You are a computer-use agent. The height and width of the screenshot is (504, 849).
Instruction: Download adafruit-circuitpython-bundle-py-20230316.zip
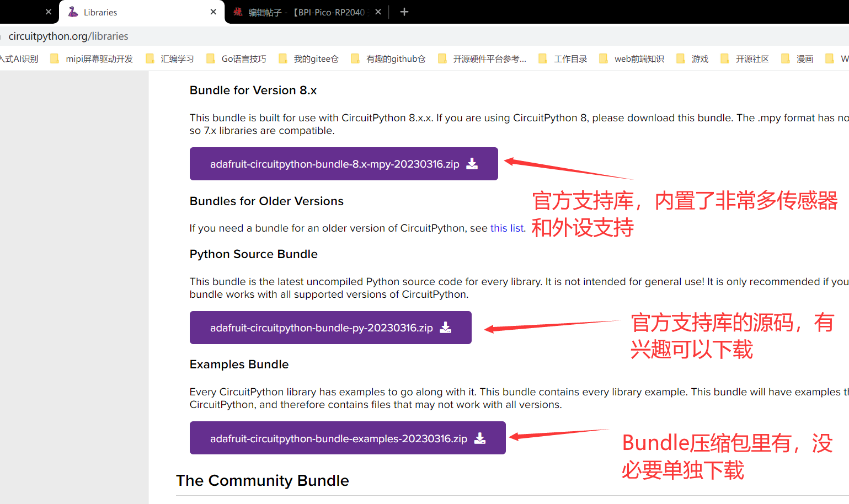click(330, 328)
